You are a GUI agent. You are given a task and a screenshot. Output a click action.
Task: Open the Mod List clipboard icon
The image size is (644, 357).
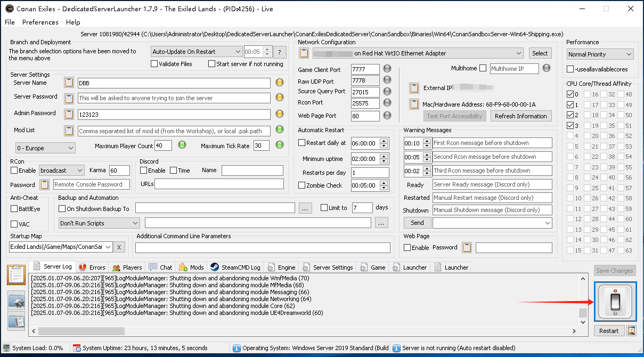pos(69,131)
